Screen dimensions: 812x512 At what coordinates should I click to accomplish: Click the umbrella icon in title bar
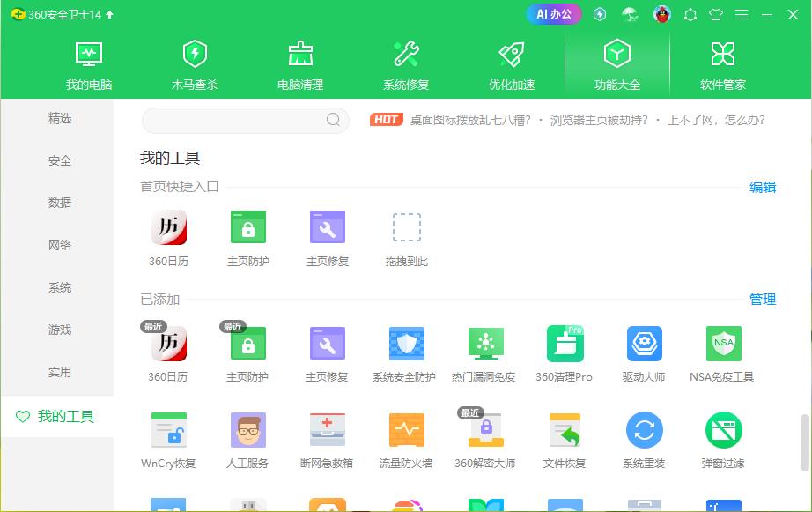tap(630, 14)
